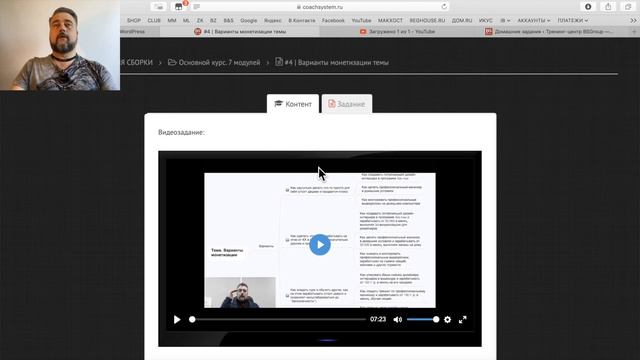Expand the АККАУНТЫ bookmarks folder
The image size is (640, 360).
533,20
